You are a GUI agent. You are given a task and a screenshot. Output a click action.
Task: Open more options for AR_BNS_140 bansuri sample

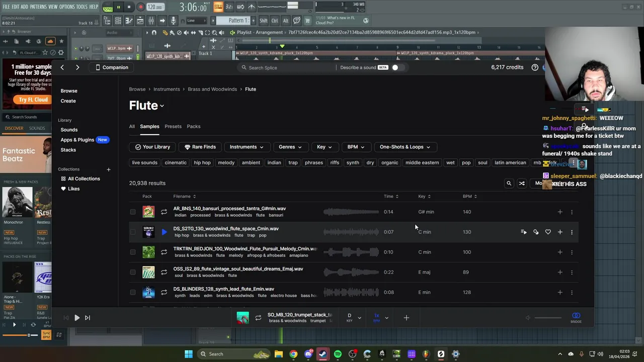(x=572, y=212)
